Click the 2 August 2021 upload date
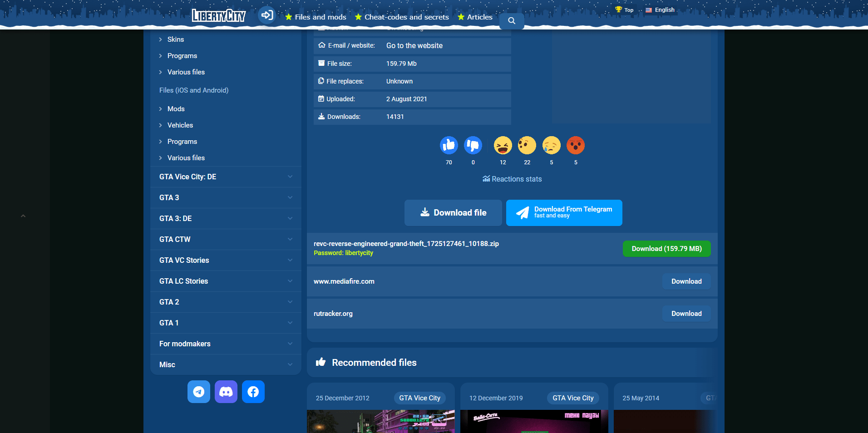The height and width of the screenshot is (433, 868). click(x=407, y=99)
